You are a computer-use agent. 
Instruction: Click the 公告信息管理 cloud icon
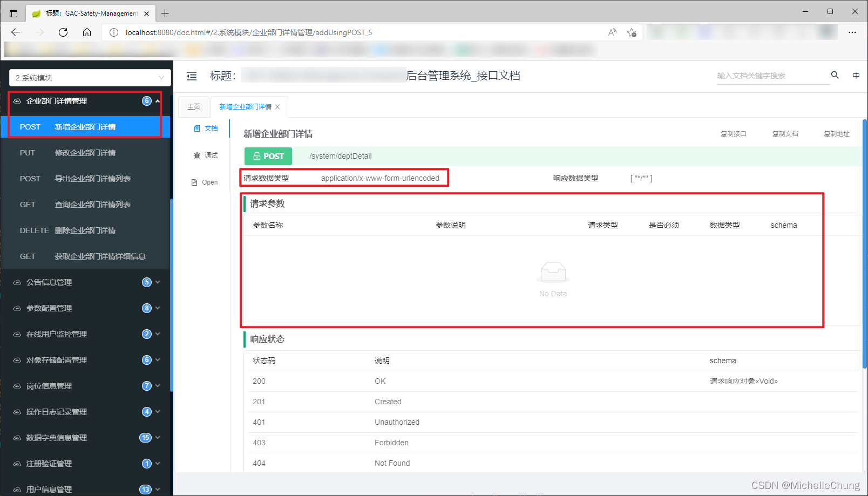[x=17, y=282]
